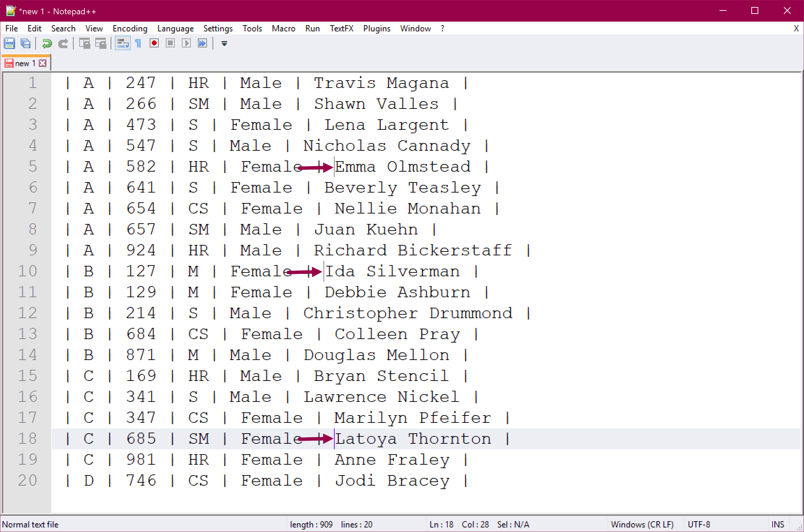Click line number 12 in margin
The width and height of the screenshot is (804, 532).
(x=28, y=313)
